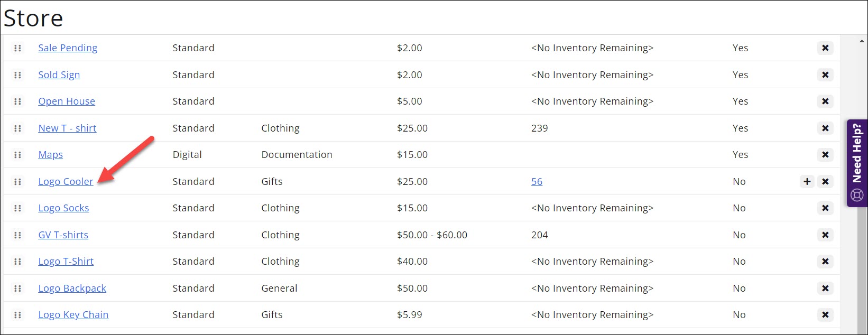Select the Maps product link
Image resolution: width=868 pixels, height=335 pixels.
50,155
